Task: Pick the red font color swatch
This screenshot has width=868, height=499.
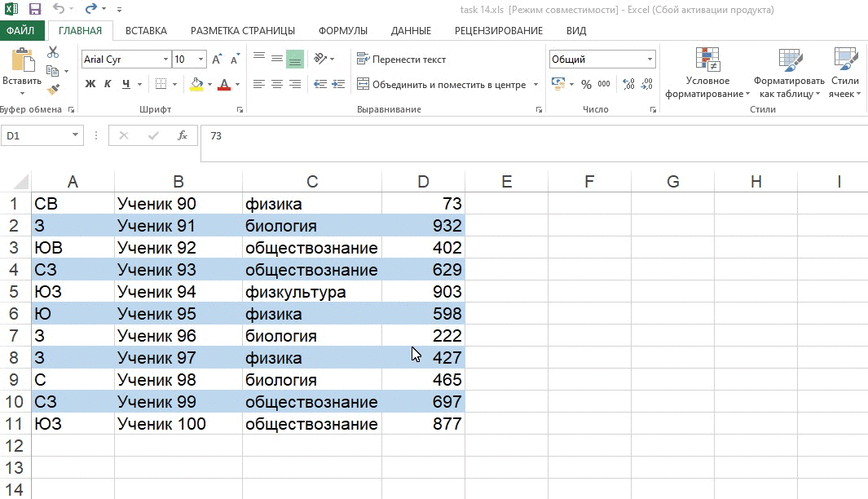Action: click(x=224, y=84)
